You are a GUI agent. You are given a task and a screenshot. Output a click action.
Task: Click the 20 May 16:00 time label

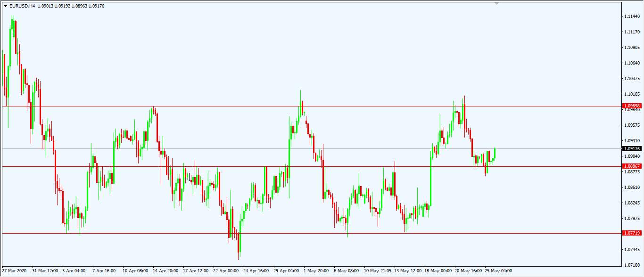pos(468,271)
